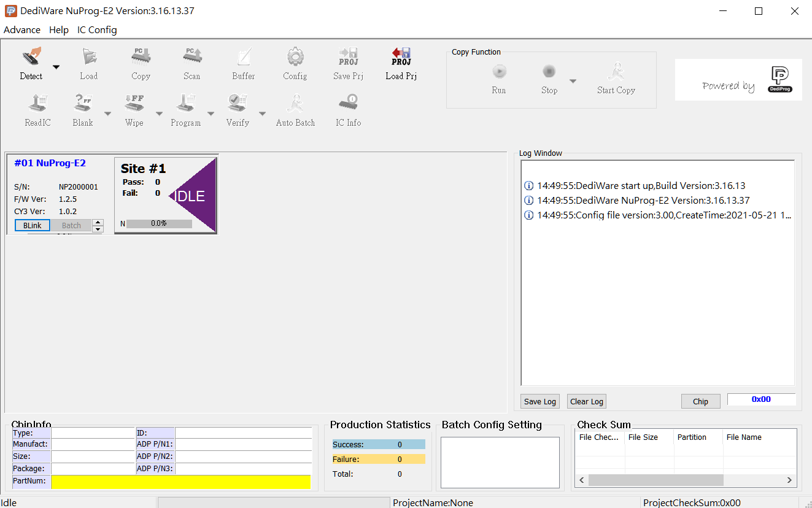Click the Check Sum scrollbar left arrow

click(582, 480)
